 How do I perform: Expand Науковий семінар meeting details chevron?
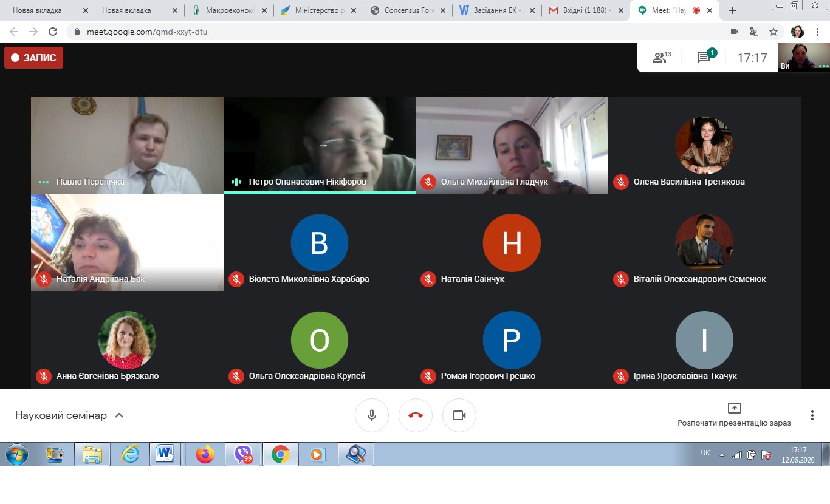pyautogui.click(x=120, y=415)
